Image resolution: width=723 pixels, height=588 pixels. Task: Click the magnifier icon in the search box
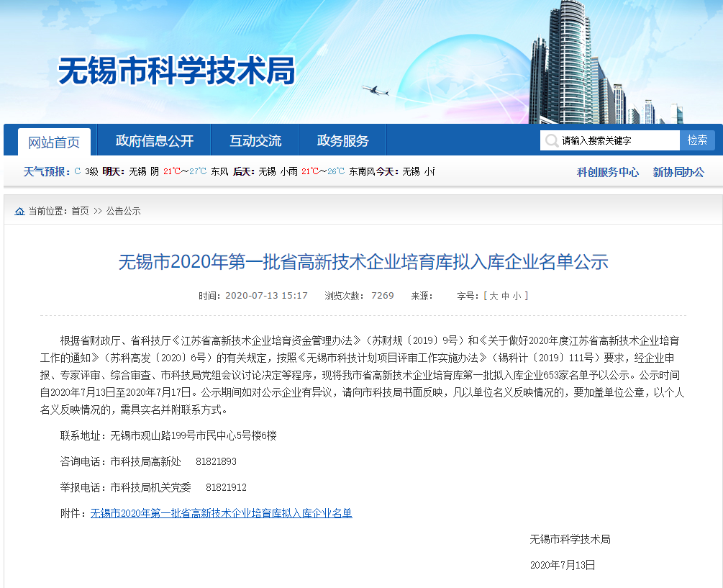click(x=552, y=140)
